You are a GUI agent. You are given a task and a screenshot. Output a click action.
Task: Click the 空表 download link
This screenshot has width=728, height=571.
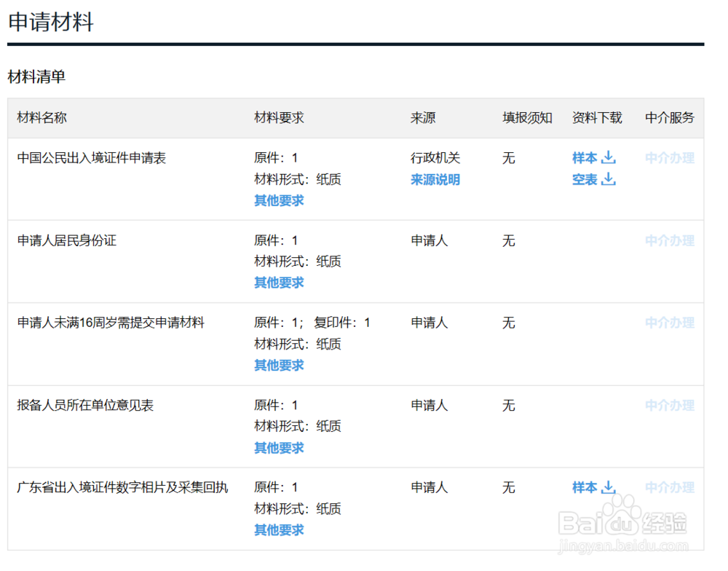(x=587, y=180)
